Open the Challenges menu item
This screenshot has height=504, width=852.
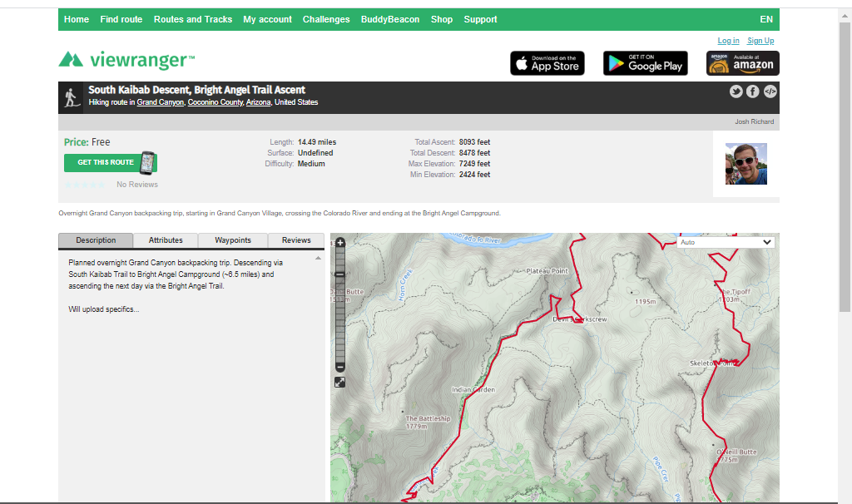(x=326, y=20)
